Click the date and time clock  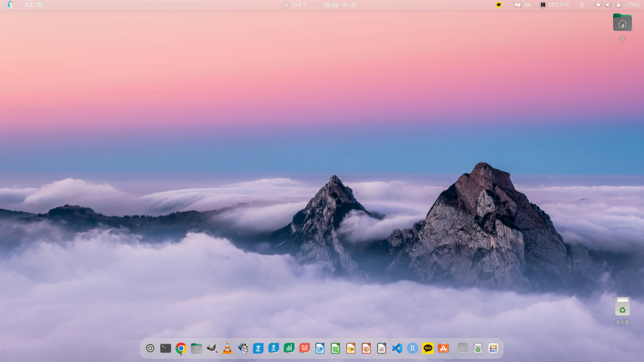pos(339,5)
